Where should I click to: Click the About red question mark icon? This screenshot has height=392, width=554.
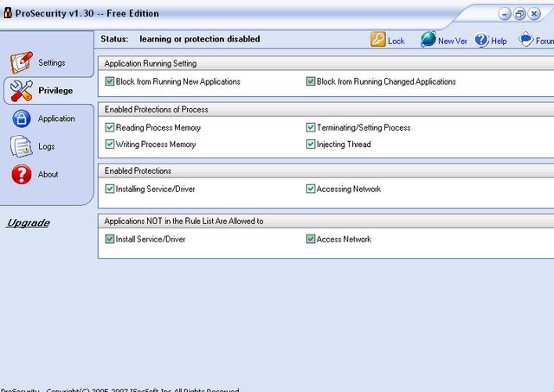(x=21, y=174)
